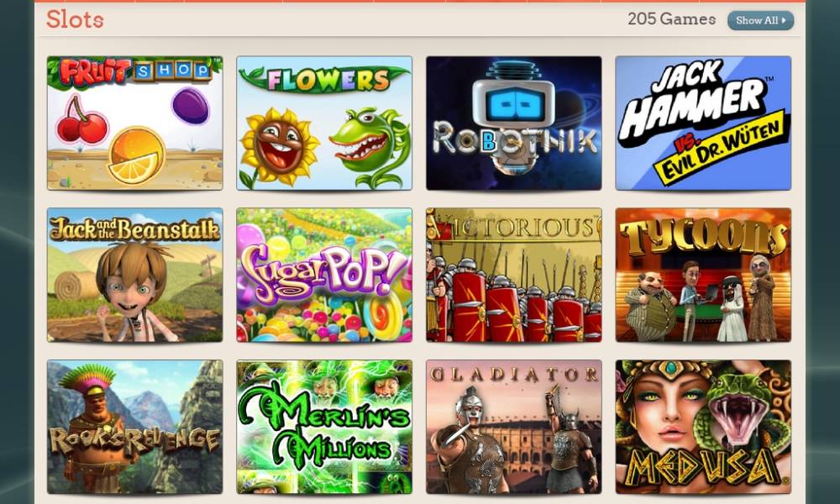Select the Robotnik game tile

(514, 123)
